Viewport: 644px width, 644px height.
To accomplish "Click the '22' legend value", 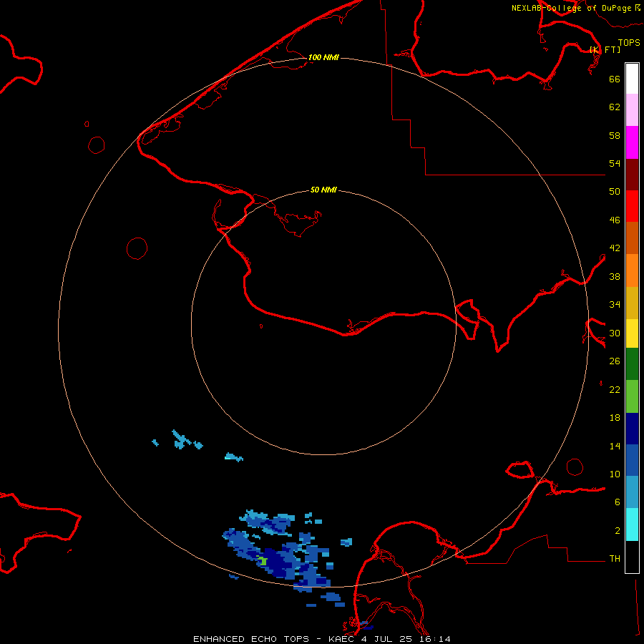I will 615,390.
